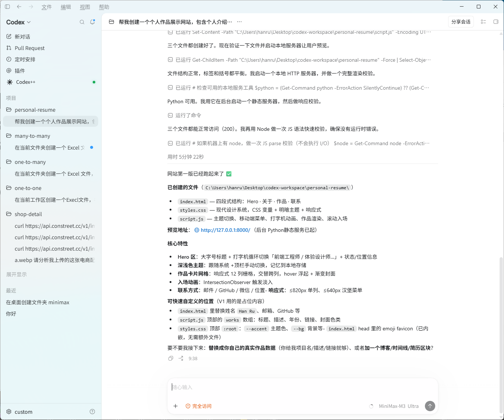Copy the reply using the copy icon
504x420 pixels.
(x=171, y=358)
